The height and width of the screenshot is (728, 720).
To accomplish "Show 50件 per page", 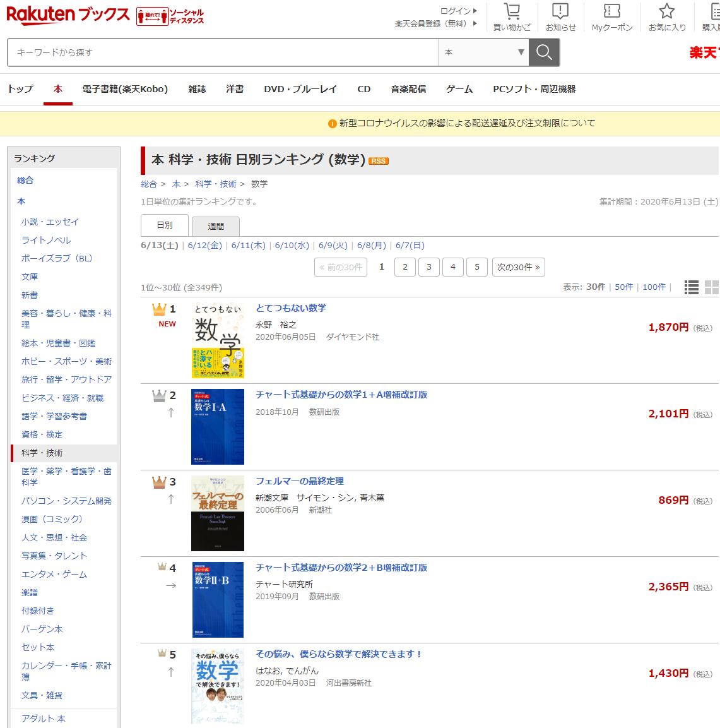I will 624,287.
